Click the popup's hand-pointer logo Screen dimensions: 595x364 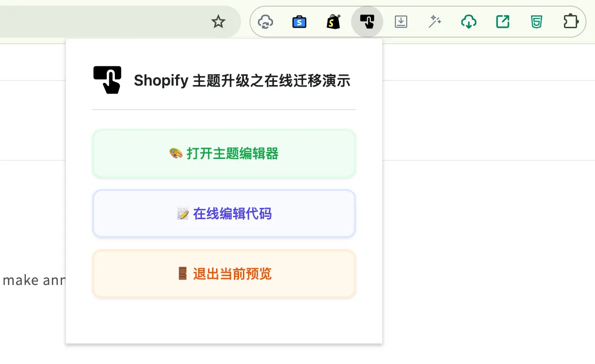click(x=107, y=80)
